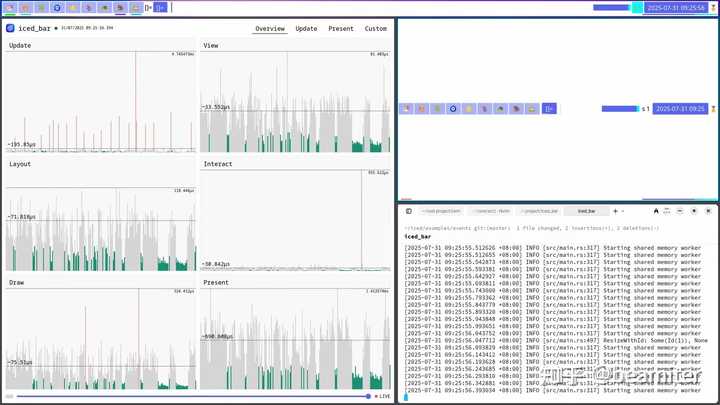Click the highlighted blue workspace button in top bar

tap(160, 7)
